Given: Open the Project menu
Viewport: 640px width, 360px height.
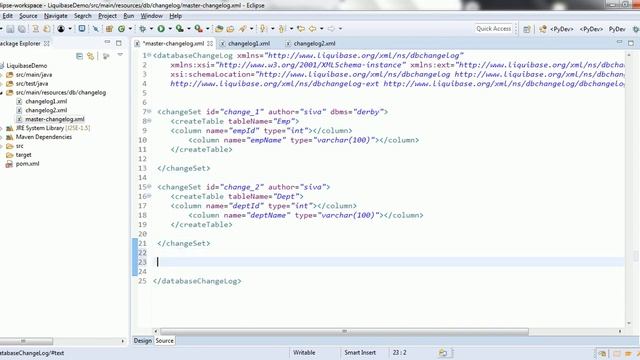Looking at the screenshot, I should point(107,16).
